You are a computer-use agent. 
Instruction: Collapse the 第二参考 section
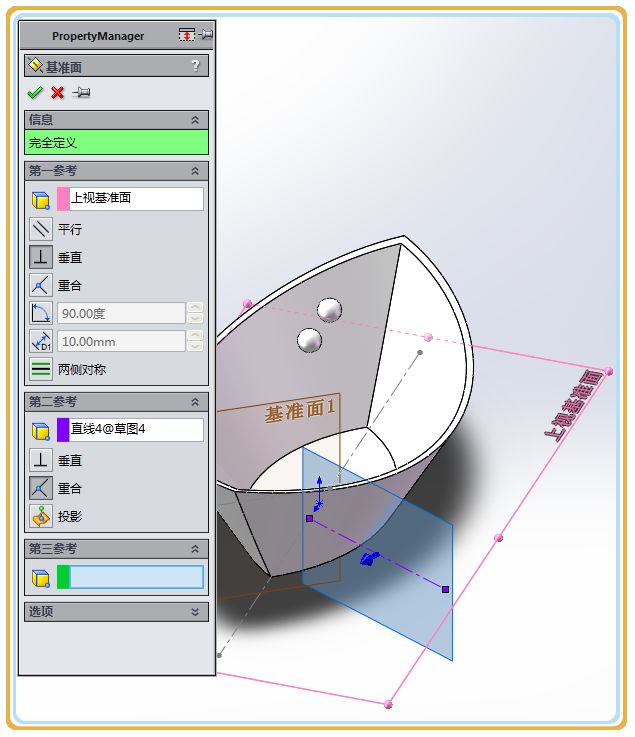click(x=195, y=402)
